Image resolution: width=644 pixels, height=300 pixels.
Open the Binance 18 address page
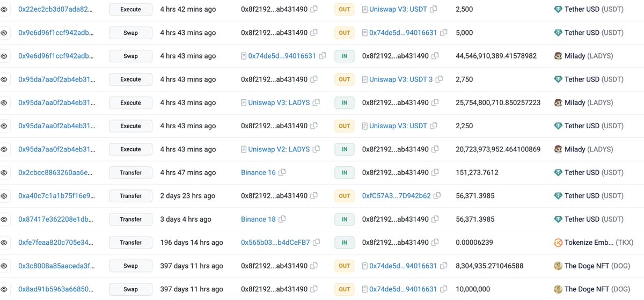[x=258, y=219]
